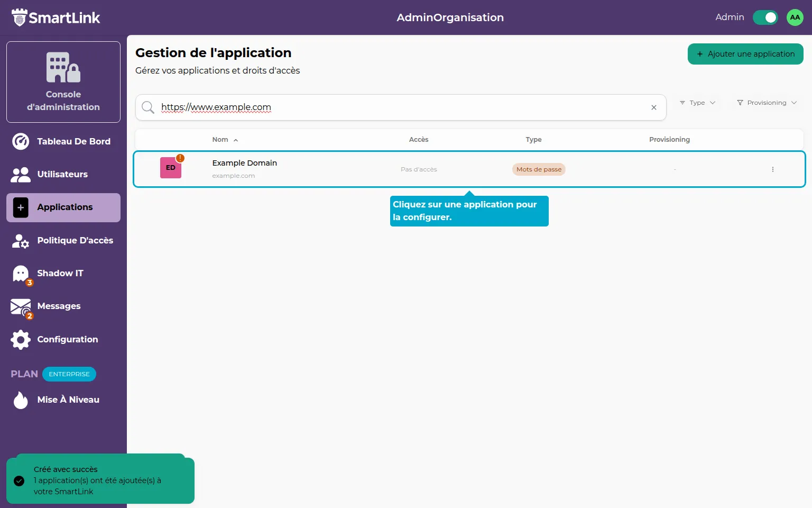Clear the search field with the X
Screen dimensions: 812x508
coord(654,107)
